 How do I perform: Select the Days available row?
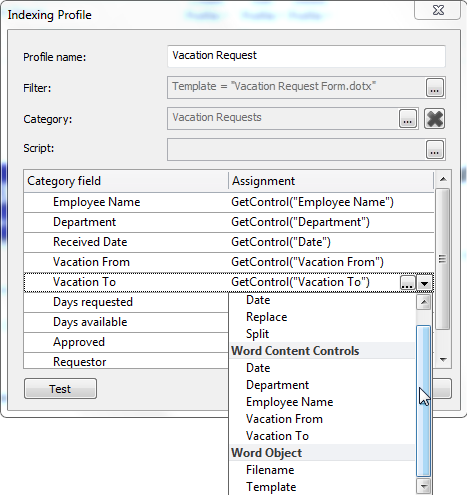pyautogui.click(x=126, y=322)
